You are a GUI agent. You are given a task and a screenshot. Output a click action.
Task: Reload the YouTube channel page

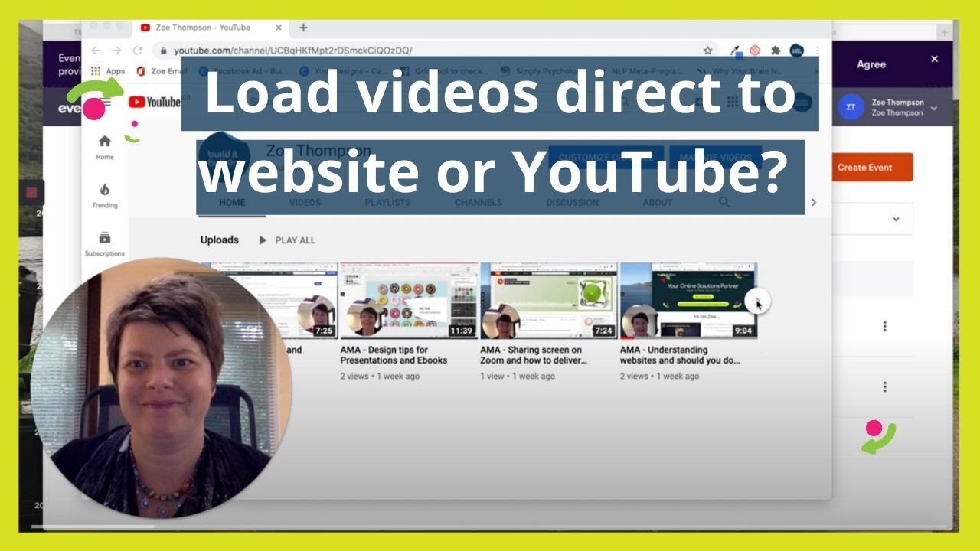pos(138,51)
